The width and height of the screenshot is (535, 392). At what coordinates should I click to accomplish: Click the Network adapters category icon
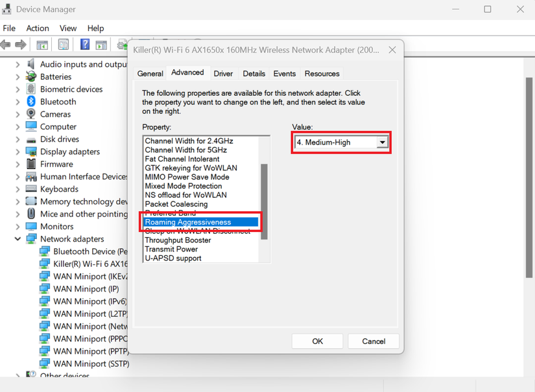click(x=30, y=238)
